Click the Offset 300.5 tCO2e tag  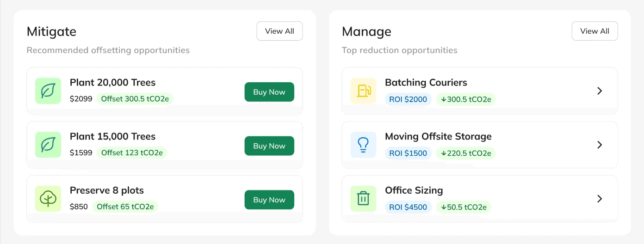click(x=135, y=99)
